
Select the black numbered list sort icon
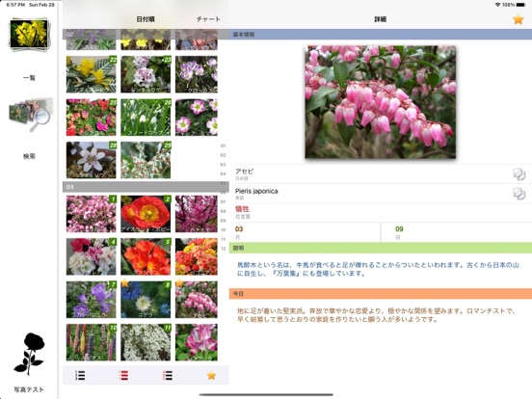(x=80, y=375)
